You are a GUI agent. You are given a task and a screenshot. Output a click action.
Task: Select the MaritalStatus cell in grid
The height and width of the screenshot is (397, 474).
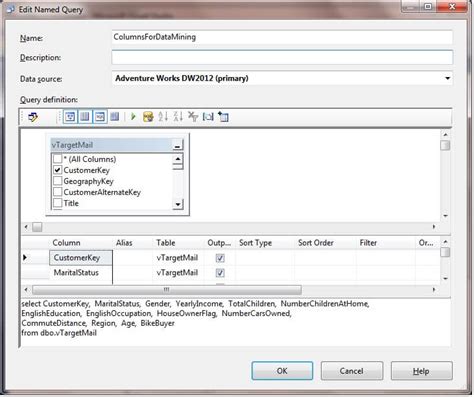pos(81,273)
